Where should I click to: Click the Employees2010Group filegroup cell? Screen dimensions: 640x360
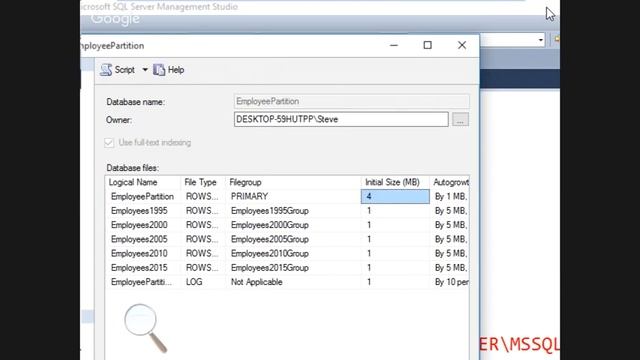tap(293, 253)
